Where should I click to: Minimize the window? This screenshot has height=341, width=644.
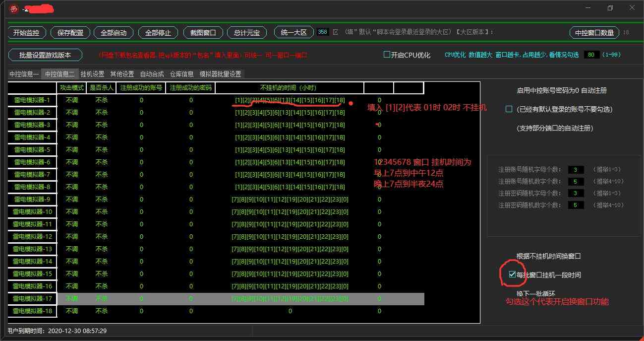588,8
